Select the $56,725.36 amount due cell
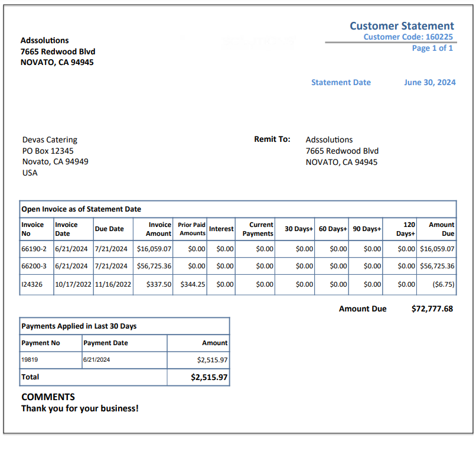This screenshot has width=476, height=461. (x=437, y=266)
